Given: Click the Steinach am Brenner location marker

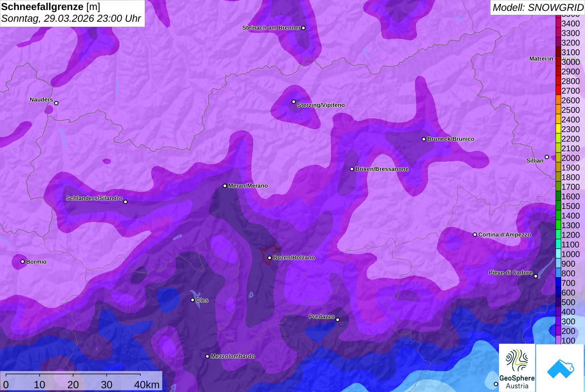Looking at the screenshot, I should 303,28.
